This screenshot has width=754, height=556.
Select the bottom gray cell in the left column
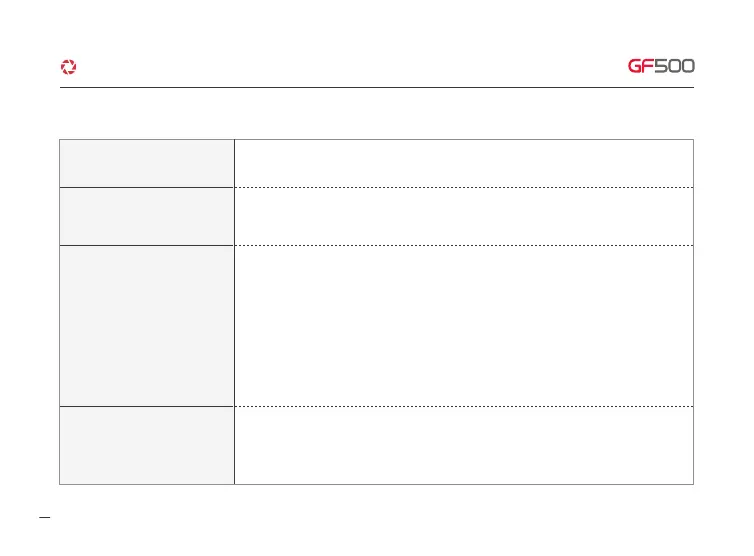tap(147, 445)
